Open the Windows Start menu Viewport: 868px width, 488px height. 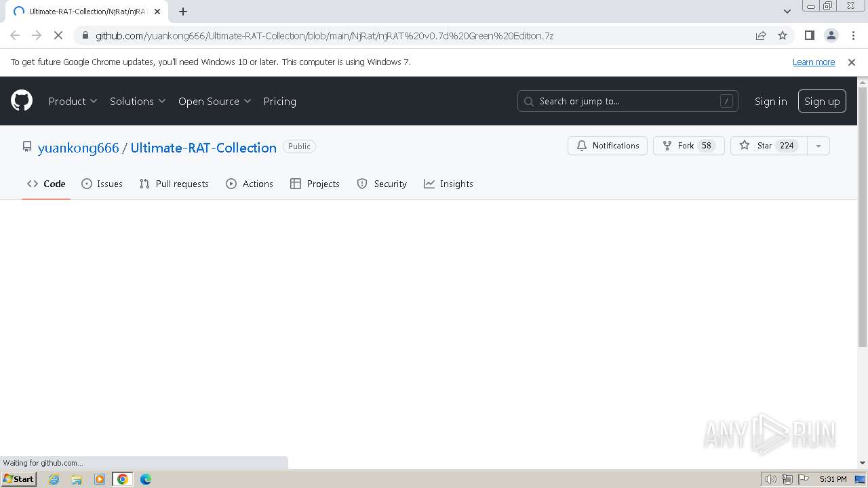pyautogui.click(x=19, y=479)
